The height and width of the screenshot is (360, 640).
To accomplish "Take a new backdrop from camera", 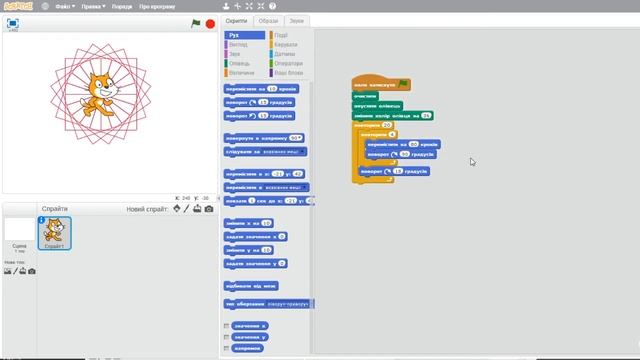I will coord(32,271).
